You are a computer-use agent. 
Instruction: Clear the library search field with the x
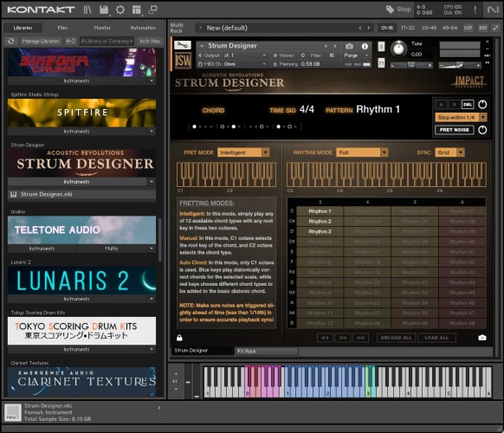[131, 42]
